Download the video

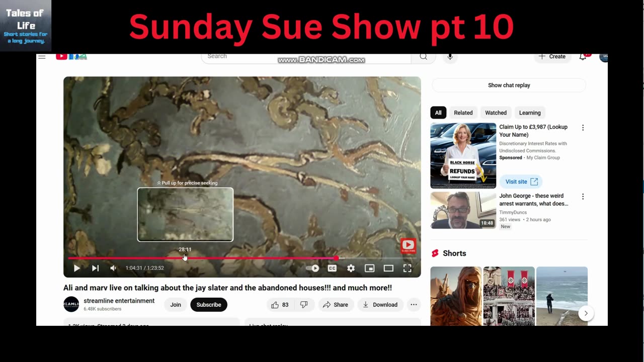click(x=380, y=305)
